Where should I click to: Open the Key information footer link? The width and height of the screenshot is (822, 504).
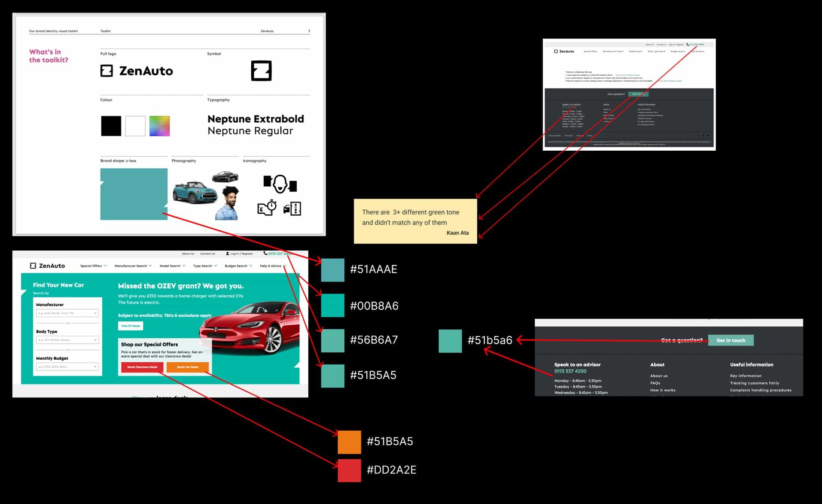tap(746, 376)
